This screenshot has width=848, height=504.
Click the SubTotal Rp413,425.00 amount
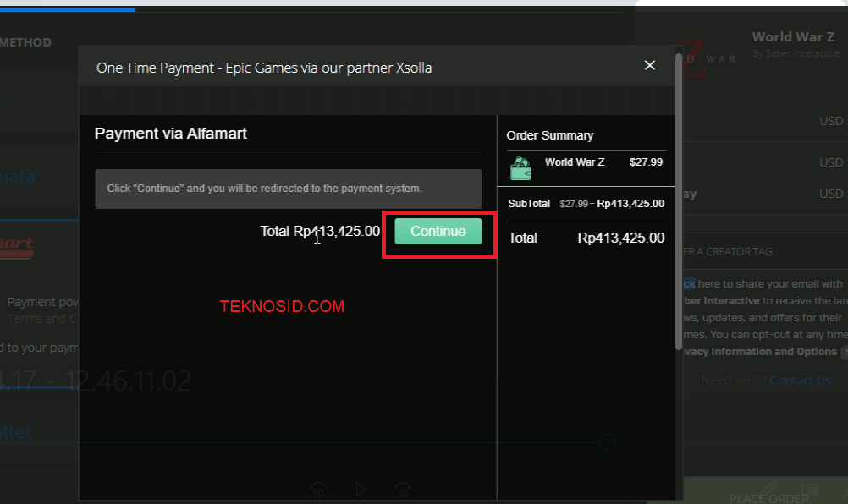point(630,204)
